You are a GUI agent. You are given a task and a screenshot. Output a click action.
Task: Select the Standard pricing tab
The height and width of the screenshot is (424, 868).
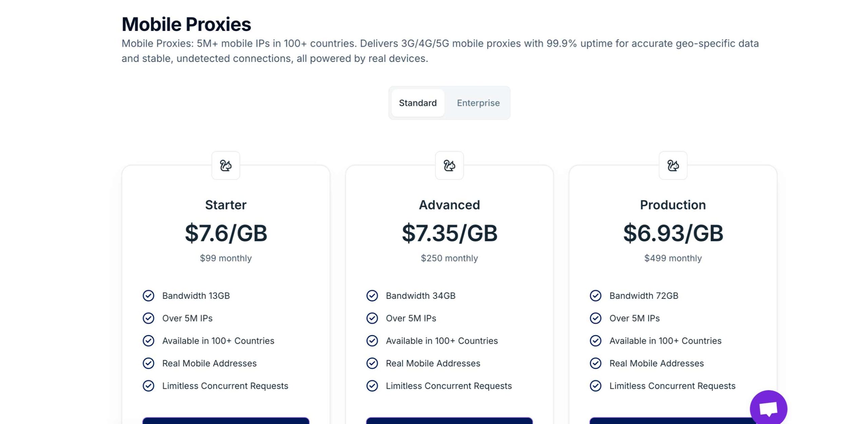pyautogui.click(x=417, y=103)
